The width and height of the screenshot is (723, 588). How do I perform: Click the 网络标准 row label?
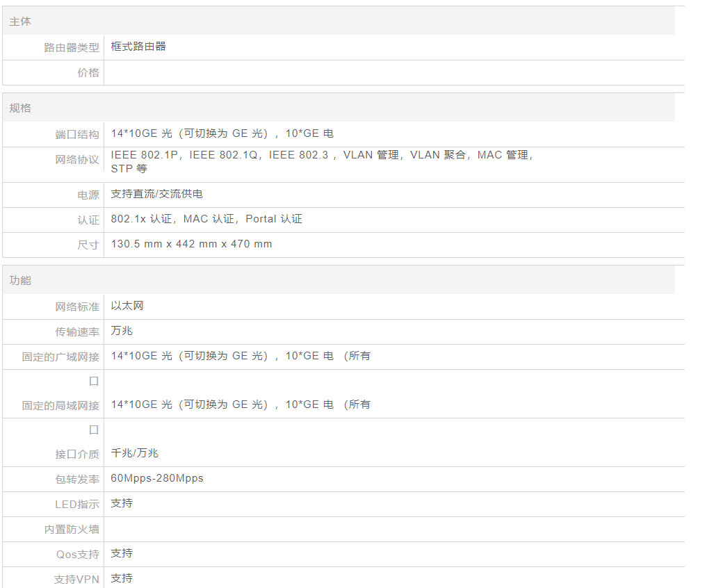click(x=77, y=307)
